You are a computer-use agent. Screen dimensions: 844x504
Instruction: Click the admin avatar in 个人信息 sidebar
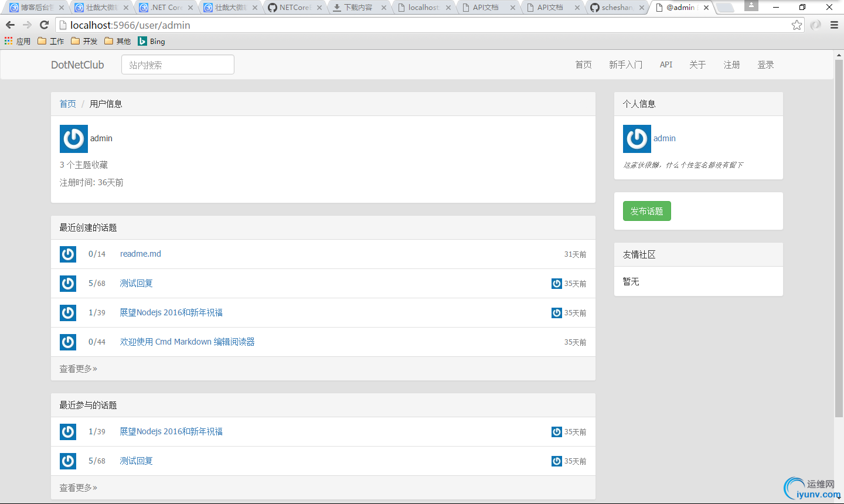click(637, 139)
